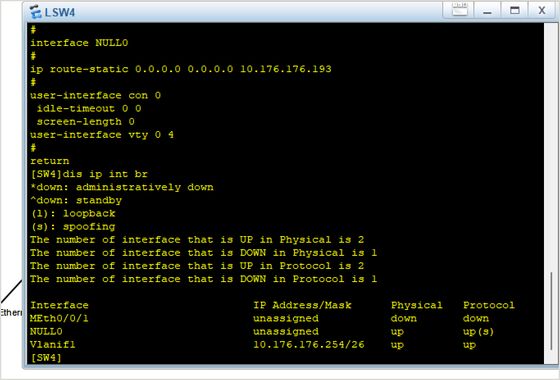Click the 'interface NULL0' line
The width and height of the screenshot is (560, 380).
coord(79,43)
